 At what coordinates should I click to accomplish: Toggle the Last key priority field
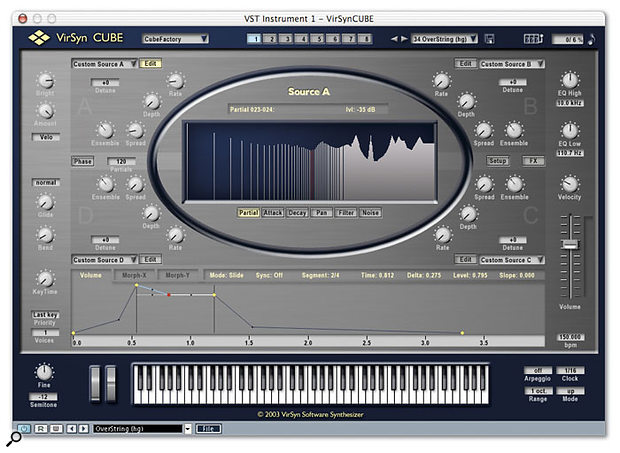[x=45, y=315]
